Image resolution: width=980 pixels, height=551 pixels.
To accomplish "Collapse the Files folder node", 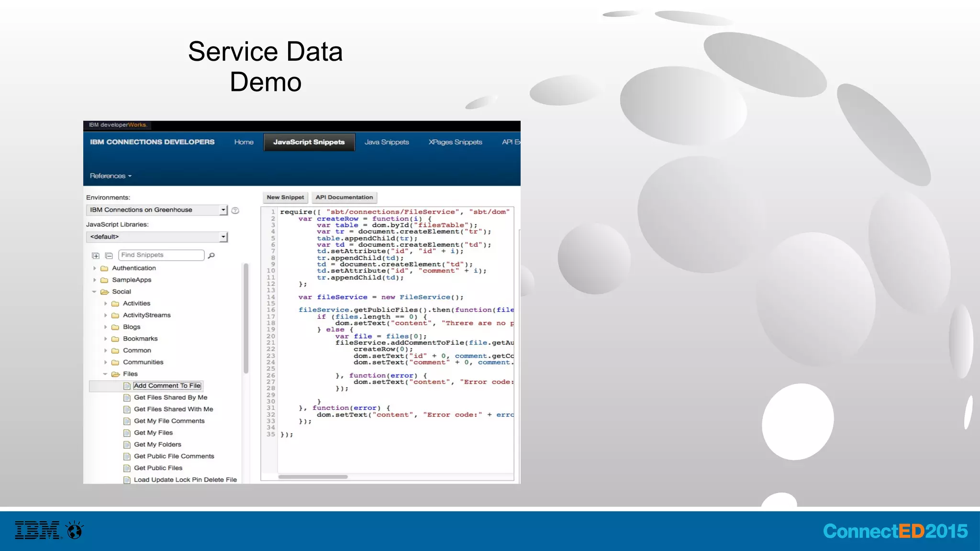I will tap(105, 374).
